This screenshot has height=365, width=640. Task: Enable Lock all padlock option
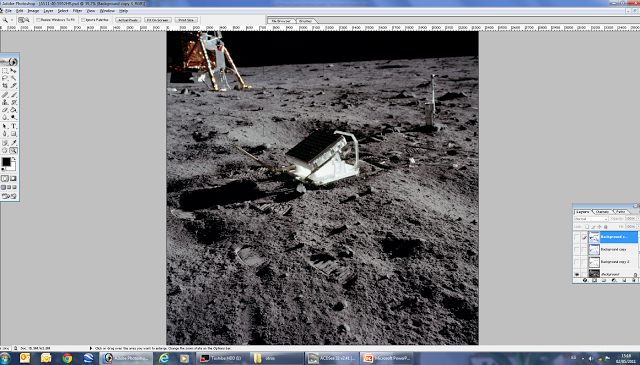[605, 227]
